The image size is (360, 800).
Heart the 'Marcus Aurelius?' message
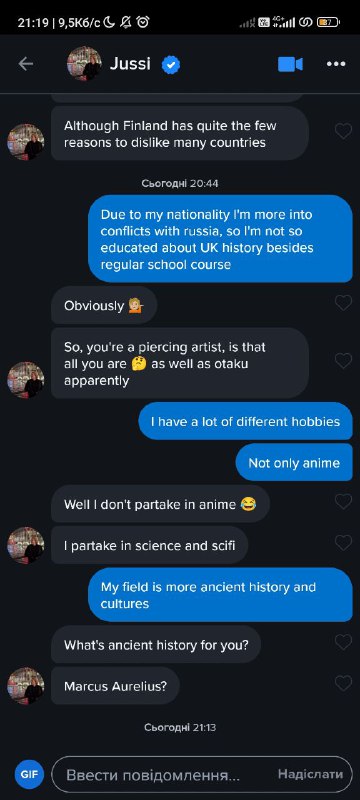(343, 683)
